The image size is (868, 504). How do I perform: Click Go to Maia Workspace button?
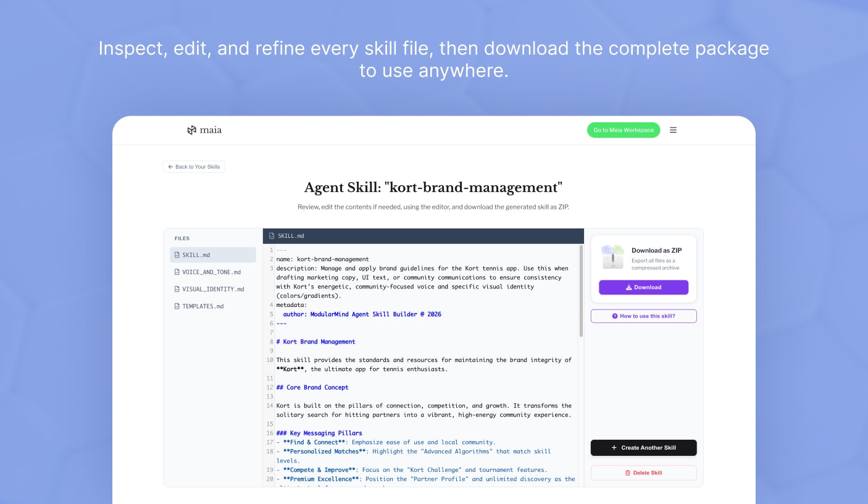pos(624,130)
